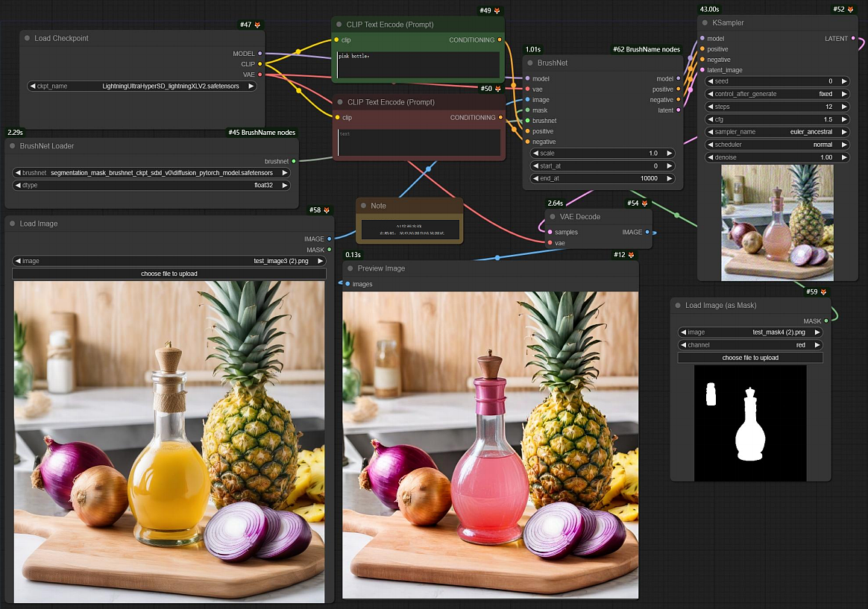Collapse the green CLIP Text Encode node via title dot
This screenshot has width=868, height=609.
pos(339,25)
